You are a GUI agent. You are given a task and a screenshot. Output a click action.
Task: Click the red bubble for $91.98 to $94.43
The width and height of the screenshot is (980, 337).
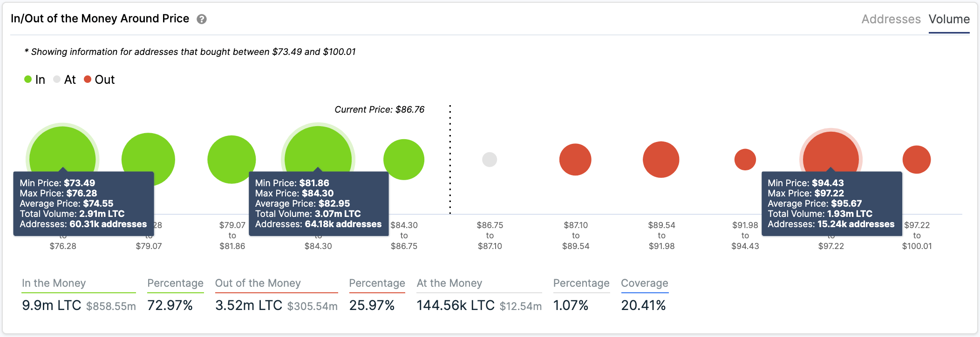(x=745, y=160)
